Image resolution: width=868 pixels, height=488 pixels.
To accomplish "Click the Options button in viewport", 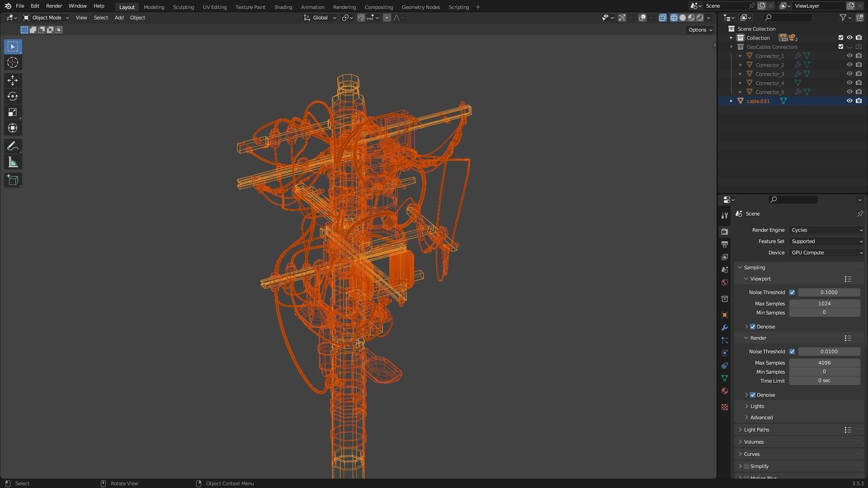I will pos(700,30).
